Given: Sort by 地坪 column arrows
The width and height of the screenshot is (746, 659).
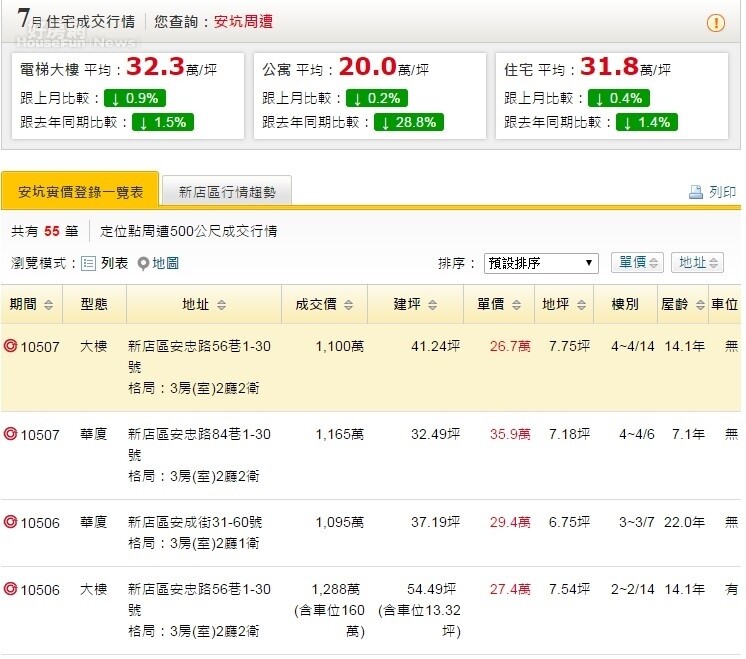Looking at the screenshot, I should coord(581,305).
